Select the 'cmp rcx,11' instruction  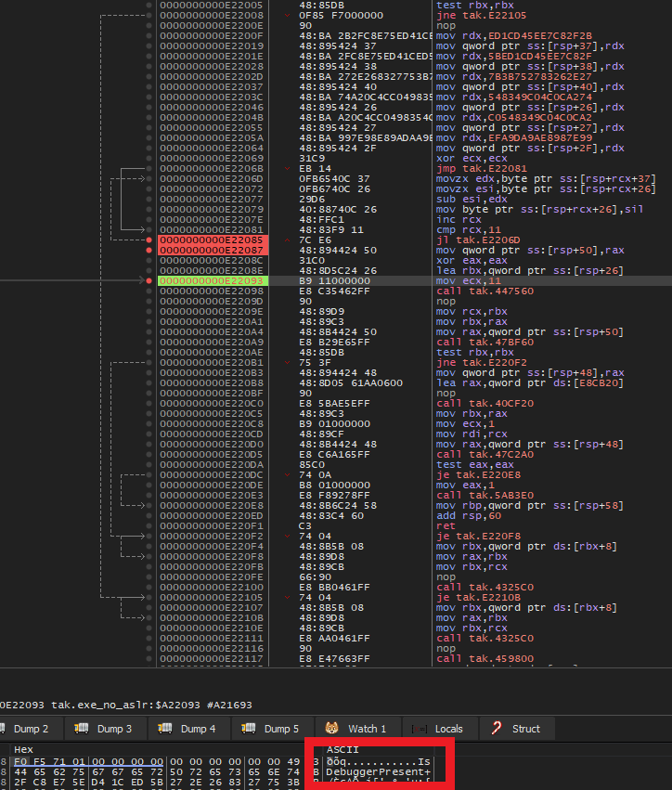[x=469, y=229]
